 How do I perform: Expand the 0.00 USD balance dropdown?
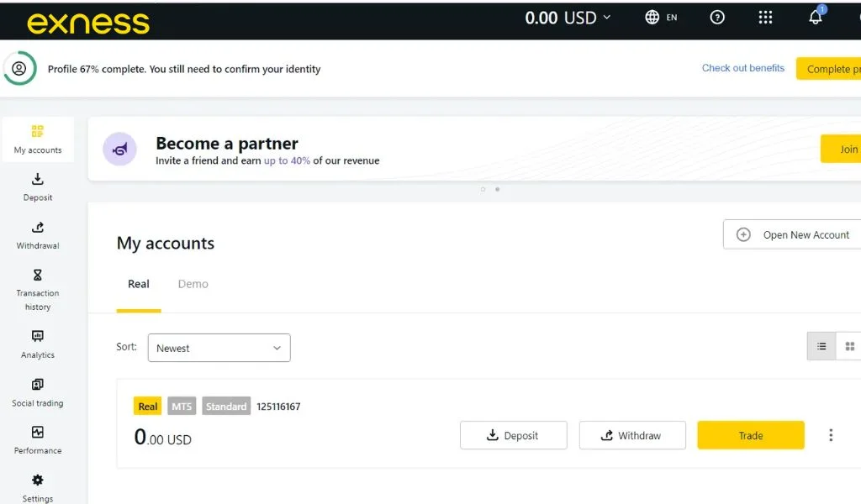568,18
